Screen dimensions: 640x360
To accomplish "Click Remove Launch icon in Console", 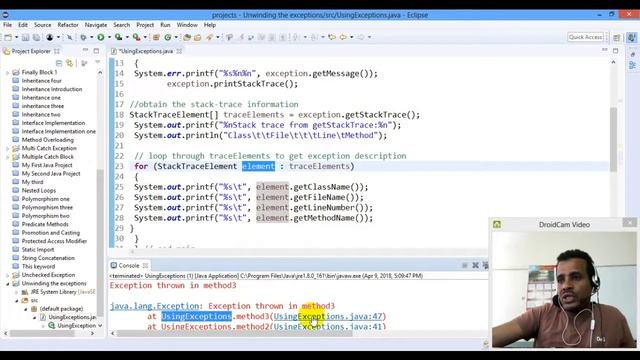I will pyautogui.click(x=476, y=265).
